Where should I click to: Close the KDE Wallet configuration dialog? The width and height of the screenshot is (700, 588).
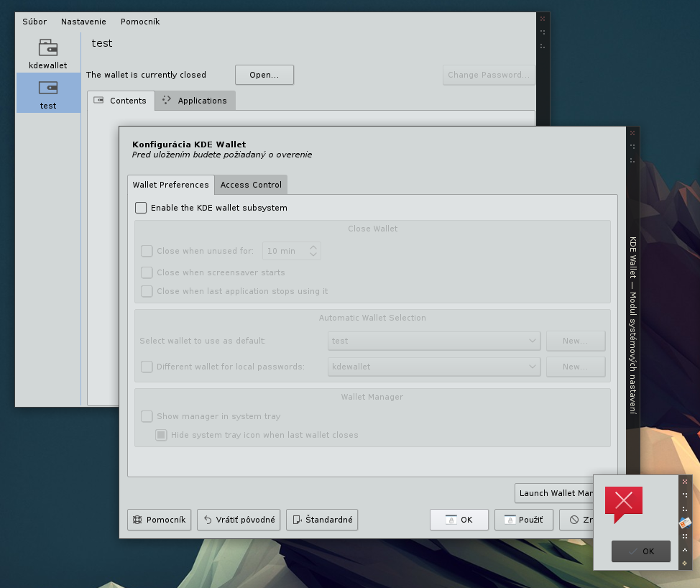click(632, 133)
